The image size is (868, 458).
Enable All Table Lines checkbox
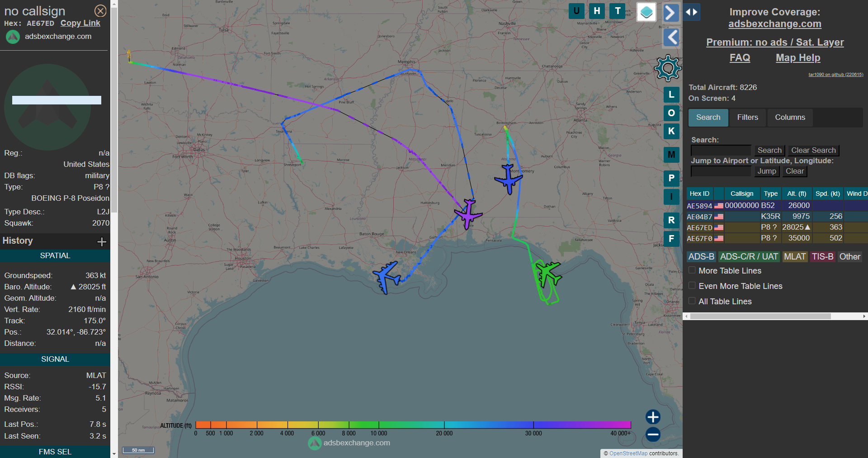point(692,301)
